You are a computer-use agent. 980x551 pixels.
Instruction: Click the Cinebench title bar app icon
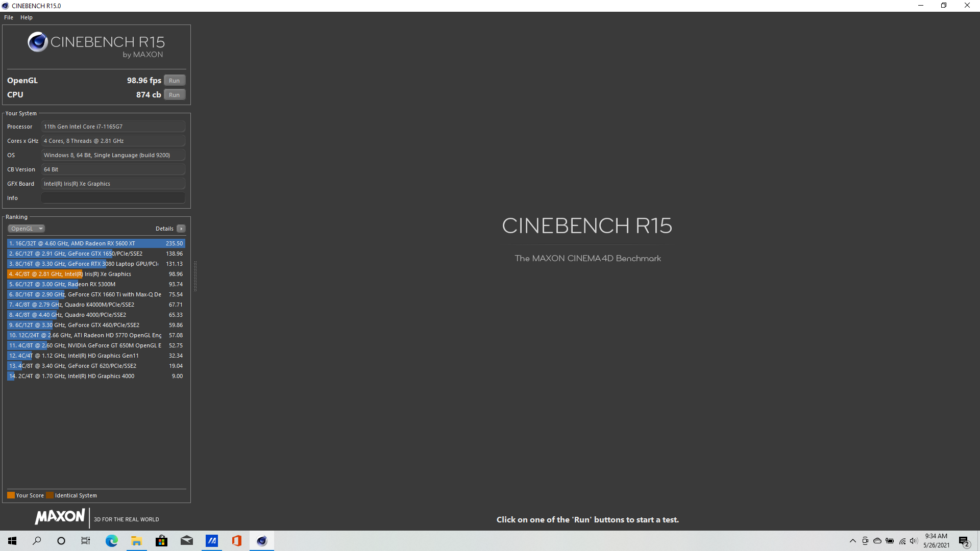(x=5, y=6)
